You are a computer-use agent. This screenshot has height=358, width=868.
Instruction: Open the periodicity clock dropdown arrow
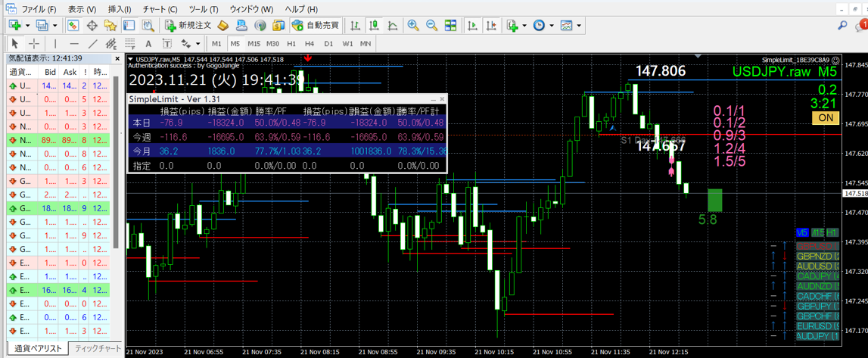pyautogui.click(x=551, y=26)
